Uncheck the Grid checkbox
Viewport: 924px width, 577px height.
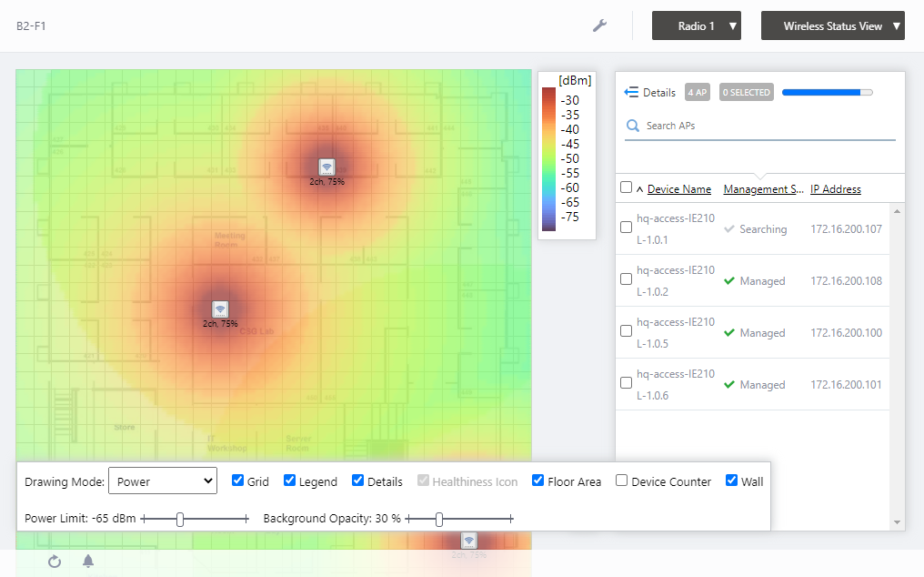pos(238,481)
